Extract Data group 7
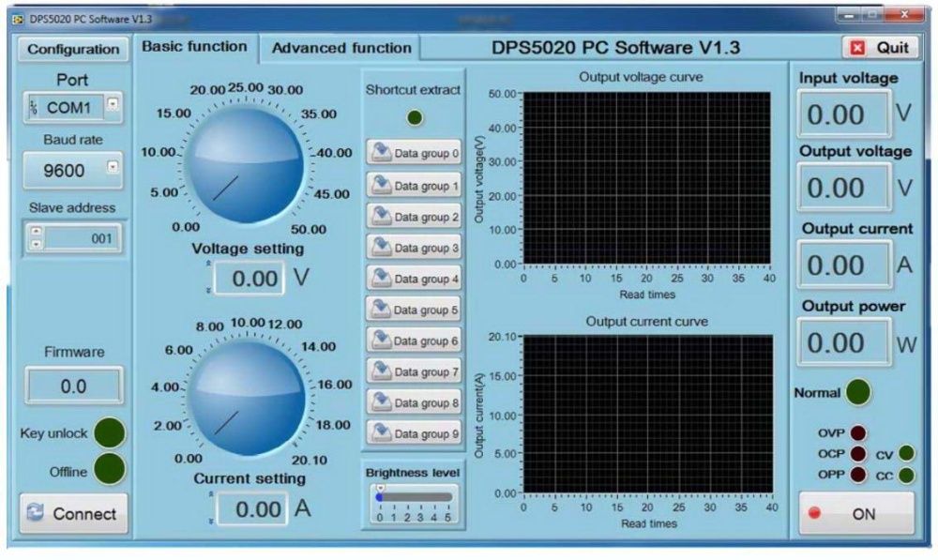The height and width of the screenshot is (560, 938). pyautogui.click(x=414, y=371)
